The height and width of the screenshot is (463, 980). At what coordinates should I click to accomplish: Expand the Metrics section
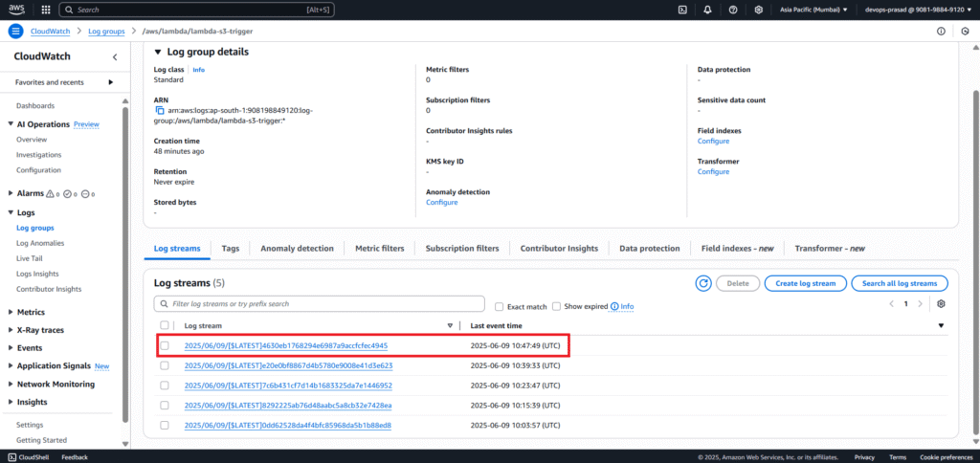pyautogui.click(x=11, y=312)
